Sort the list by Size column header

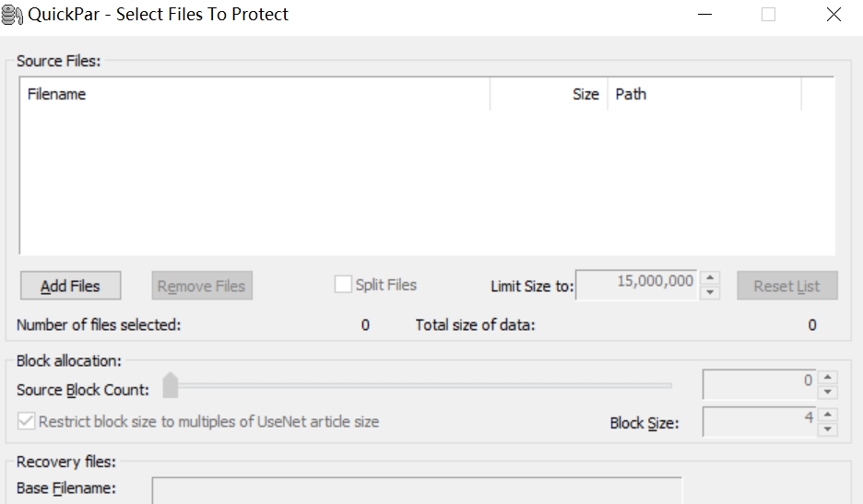pyautogui.click(x=549, y=94)
